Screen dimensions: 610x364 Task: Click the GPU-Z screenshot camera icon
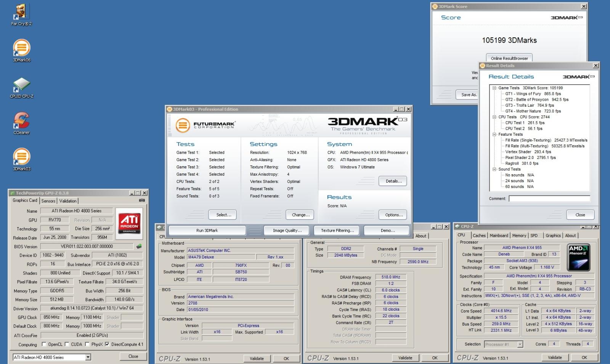pyautogui.click(x=142, y=200)
